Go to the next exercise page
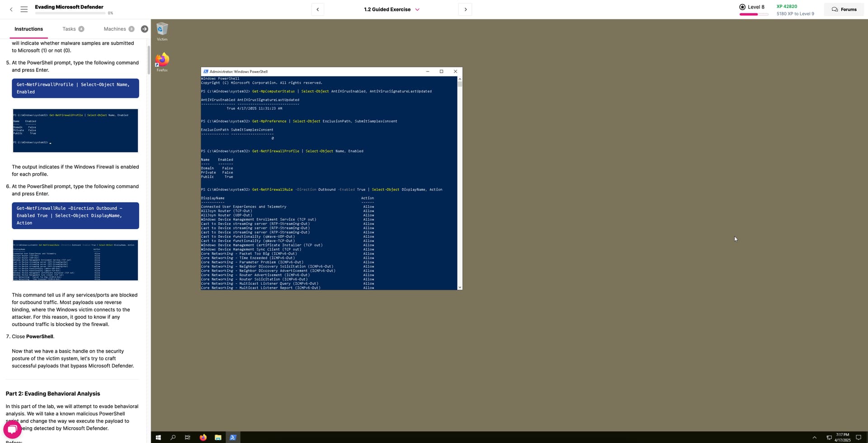This screenshot has width=868, height=443. click(465, 9)
